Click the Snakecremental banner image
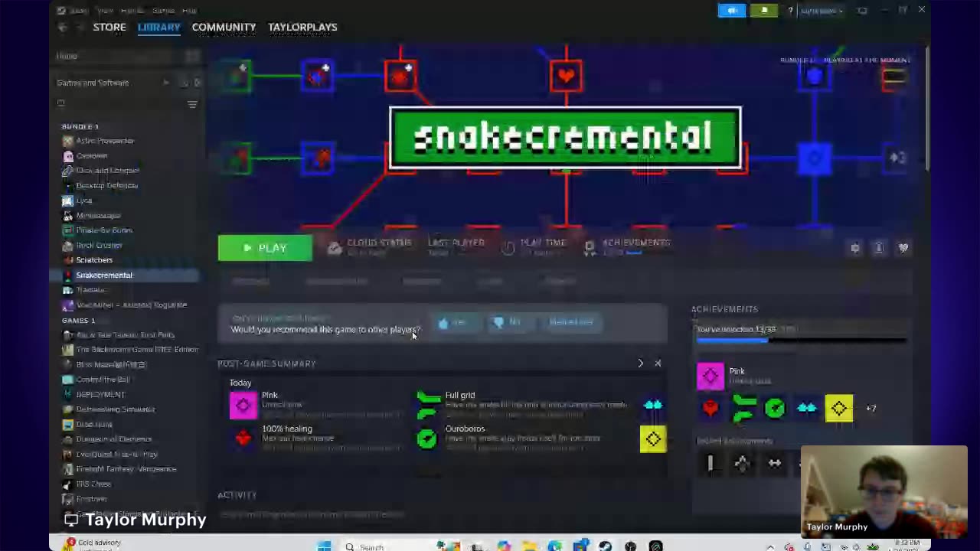Image resolution: width=980 pixels, height=551 pixels. [565, 139]
